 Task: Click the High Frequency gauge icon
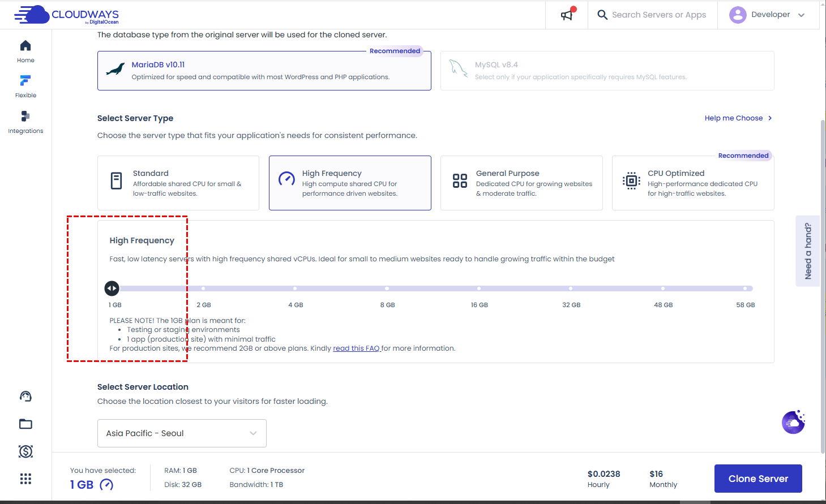[x=286, y=179]
